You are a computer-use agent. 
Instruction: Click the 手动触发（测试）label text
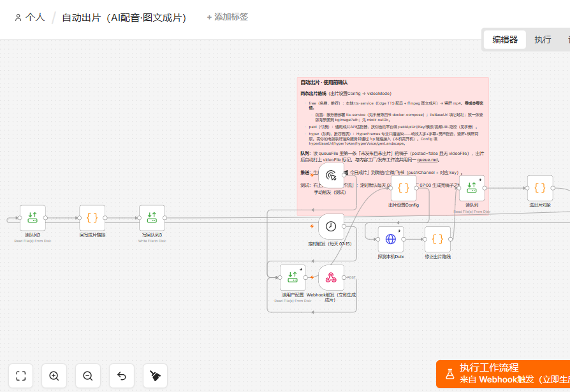tap(330, 192)
